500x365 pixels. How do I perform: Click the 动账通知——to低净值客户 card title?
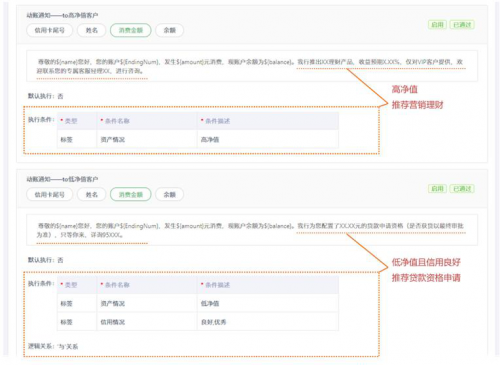tap(62, 179)
